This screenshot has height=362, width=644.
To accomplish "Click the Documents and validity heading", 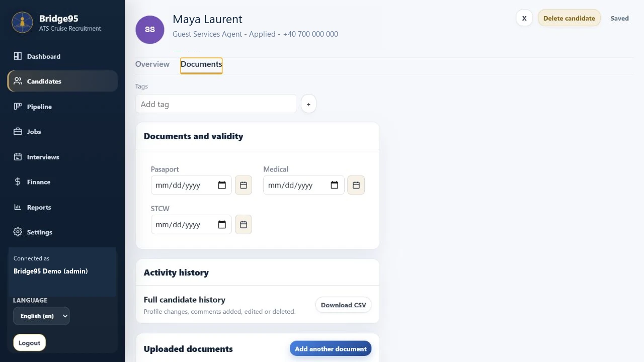I will 193,136.
